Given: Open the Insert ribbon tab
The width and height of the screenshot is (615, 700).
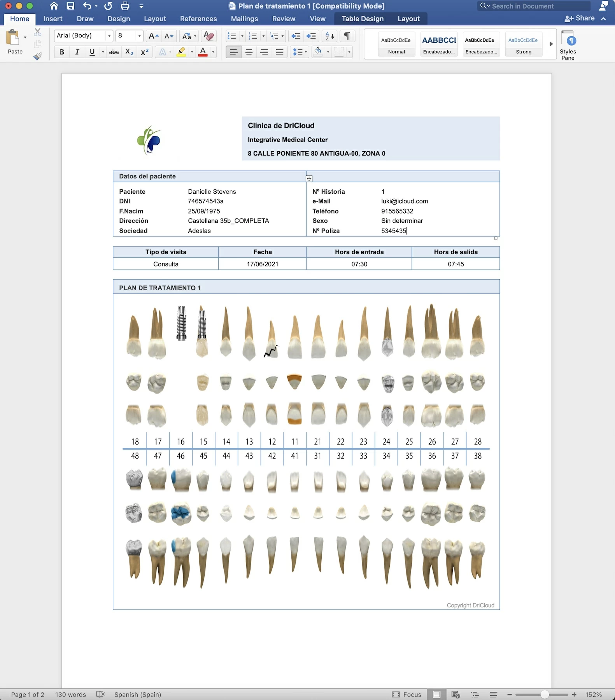Looking at the screenshot, I should (53, 19).
